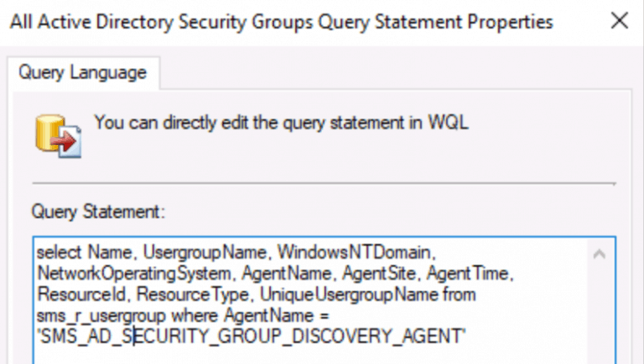Image resolution: width=644 pixels, height=364 pixels.
Task: Select the Query Language tab
Action: [82, 73]
